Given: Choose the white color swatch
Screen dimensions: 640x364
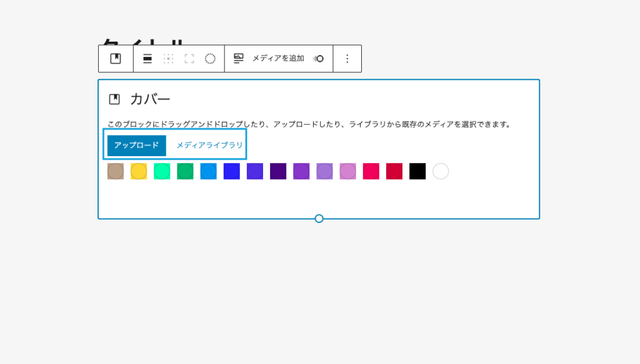Looking at the screenshot, I should 441,171.
